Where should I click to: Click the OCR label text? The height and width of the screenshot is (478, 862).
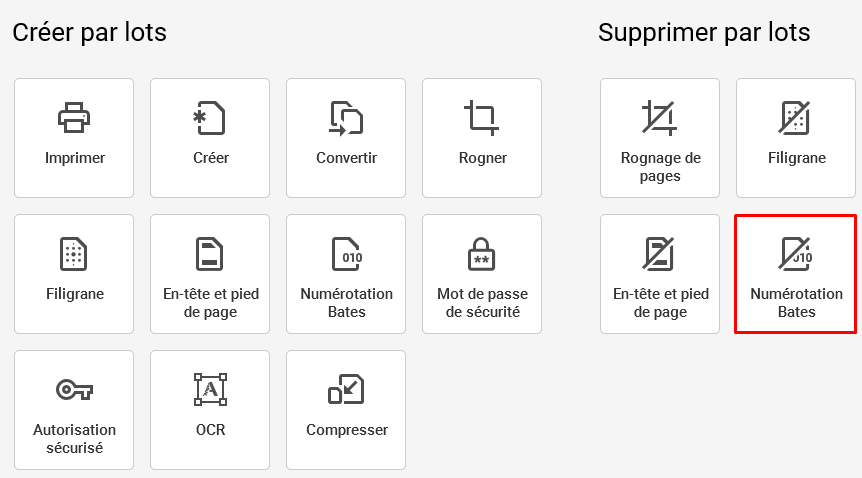point(211,430)
